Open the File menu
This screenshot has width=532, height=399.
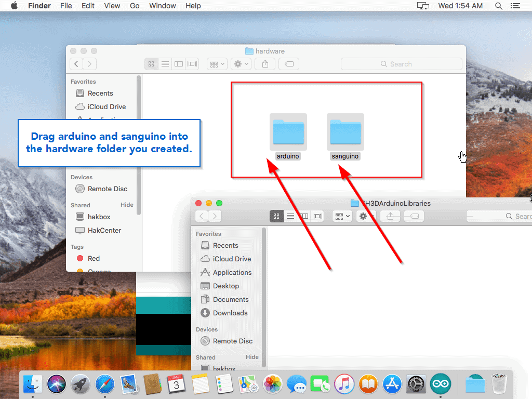66,6
